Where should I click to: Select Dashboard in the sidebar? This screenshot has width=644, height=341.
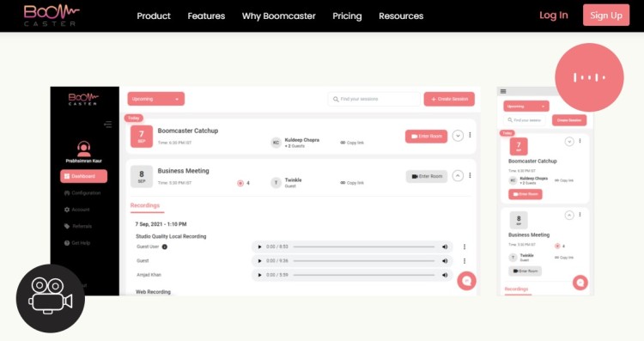(x=84, y=176)
